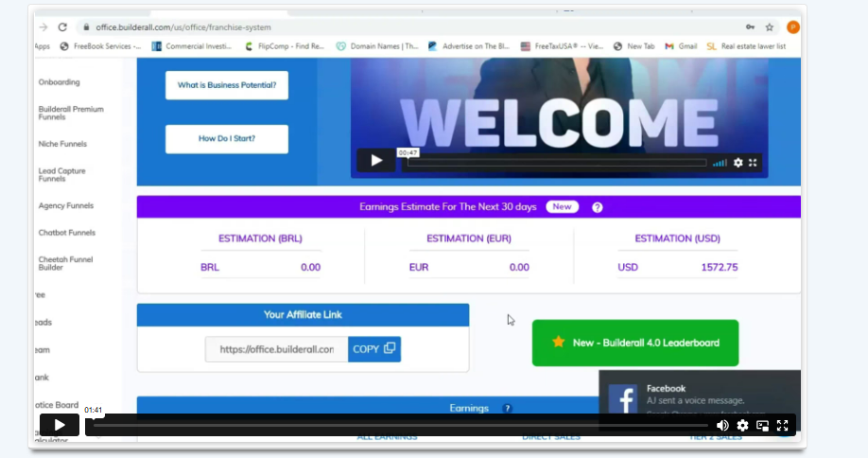Reload the page with the browser refresh icon
The width and height of the screenshot is (868, 458).
click(x=62, y=27)
